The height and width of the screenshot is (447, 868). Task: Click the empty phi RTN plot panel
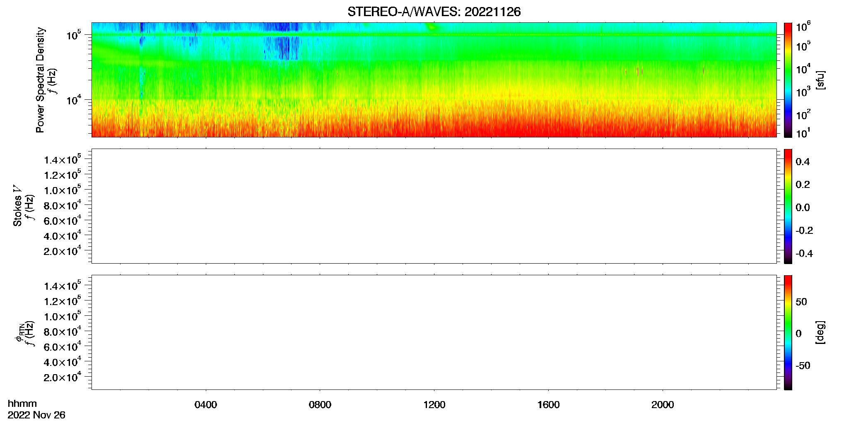(434, 332)
